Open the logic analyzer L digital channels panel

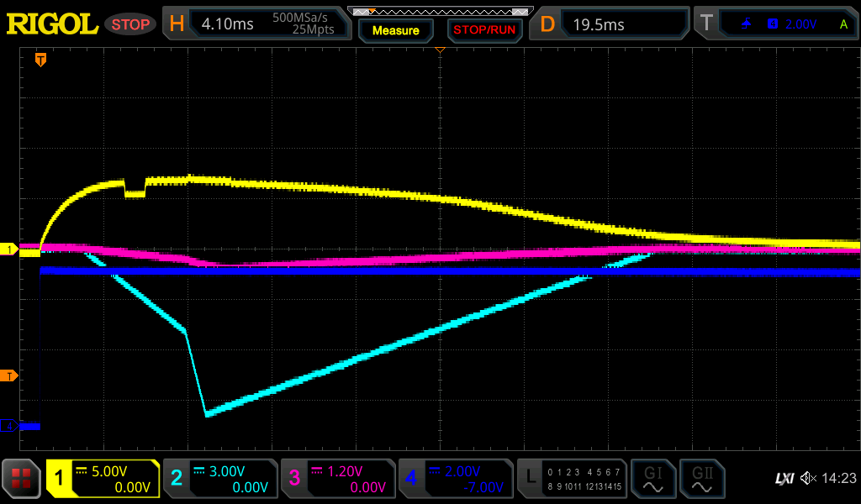pyautogui.click(x=572, y=479)
